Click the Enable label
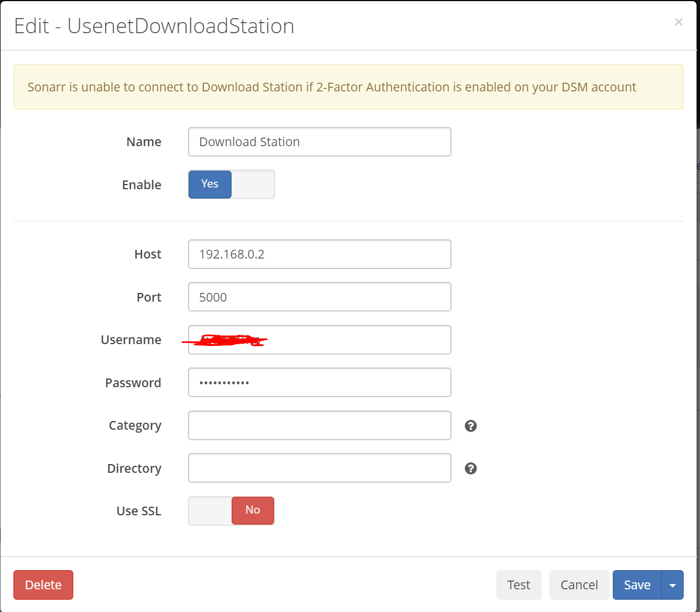This screenshot has width=700, height=612. [x=141, y=185]
